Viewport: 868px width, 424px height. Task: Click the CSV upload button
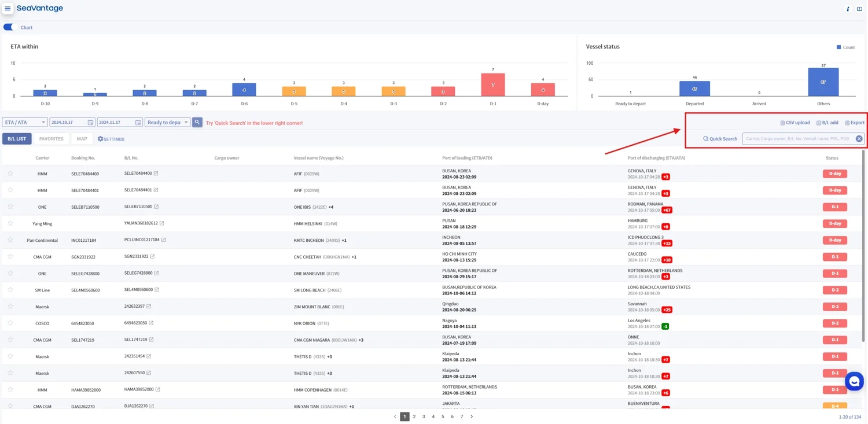[795, 123]
